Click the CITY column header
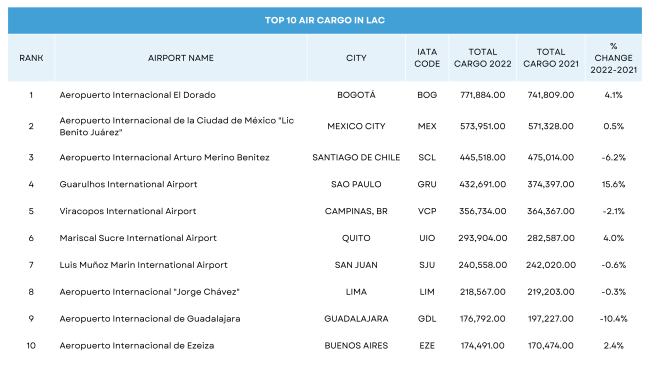This screenshot has width=650, height=366. pos(356,58)
